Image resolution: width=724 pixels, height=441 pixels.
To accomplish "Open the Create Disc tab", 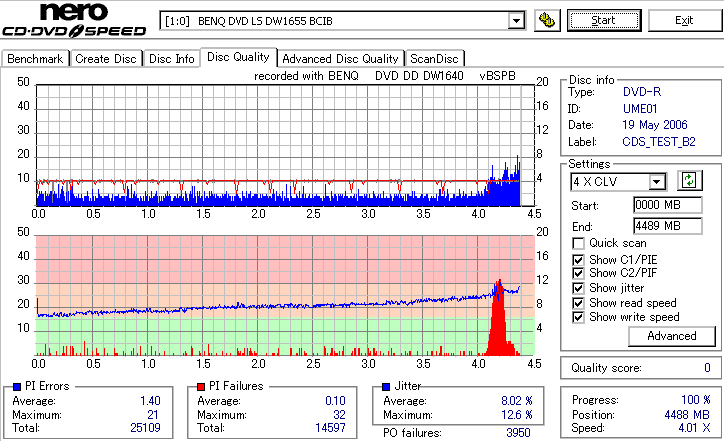I will [106, 59].
